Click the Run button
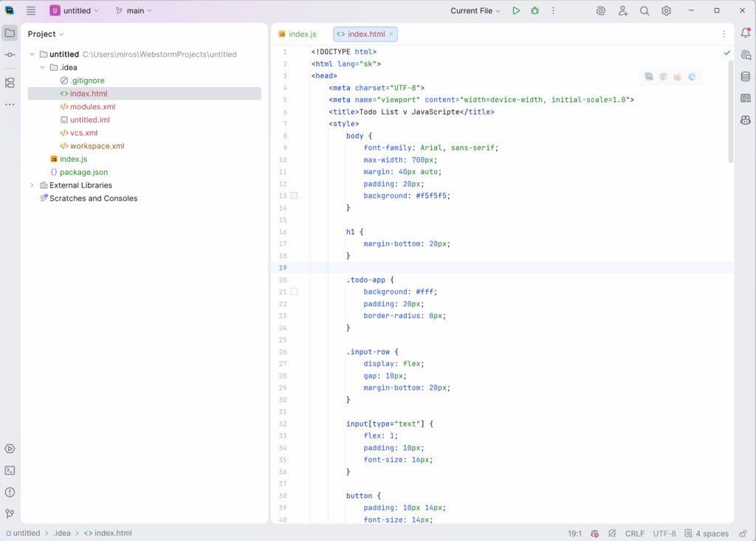The image size is (756, 541). [516, 10]
